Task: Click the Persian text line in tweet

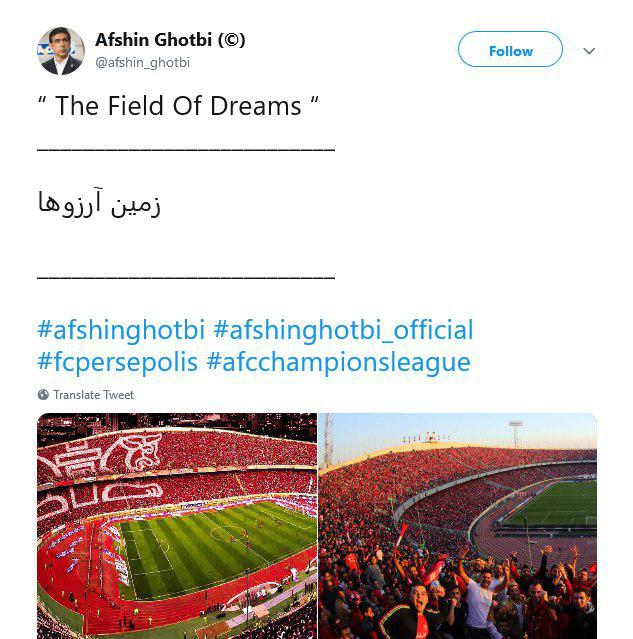Action: pos(99,203)
